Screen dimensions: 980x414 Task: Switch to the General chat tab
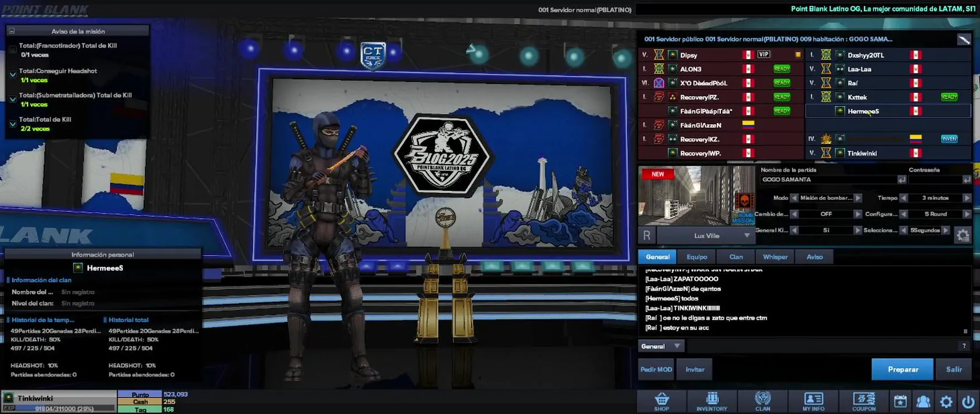[657, 256]
